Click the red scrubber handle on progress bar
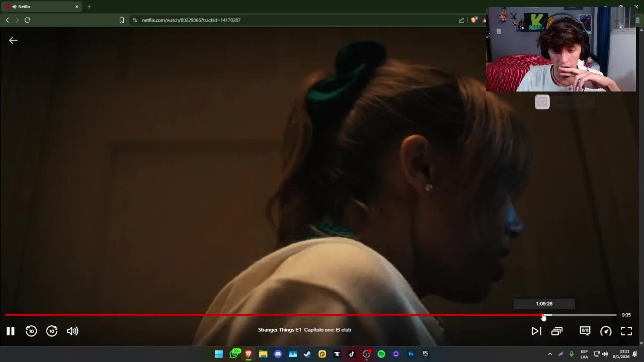This screenshot has width=644, height=362. 542,315
